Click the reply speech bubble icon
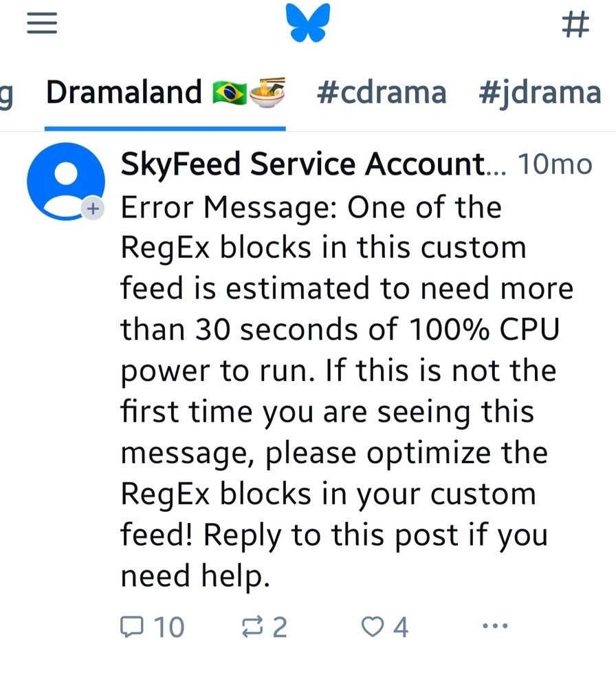Viewport: 616px width, 688px height. coord(131,626)
